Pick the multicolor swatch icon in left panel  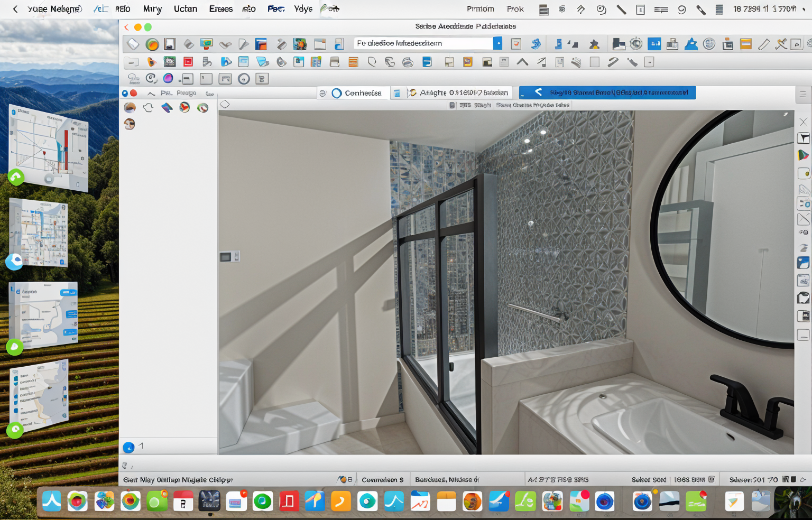tap(167, 108)
